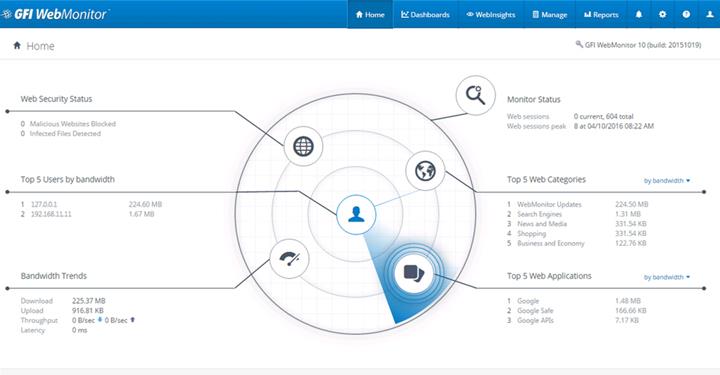Open the settings gear icon
The width and height of the screenshot is (720, 375).
pyautogui.click(x=662, y=14)
